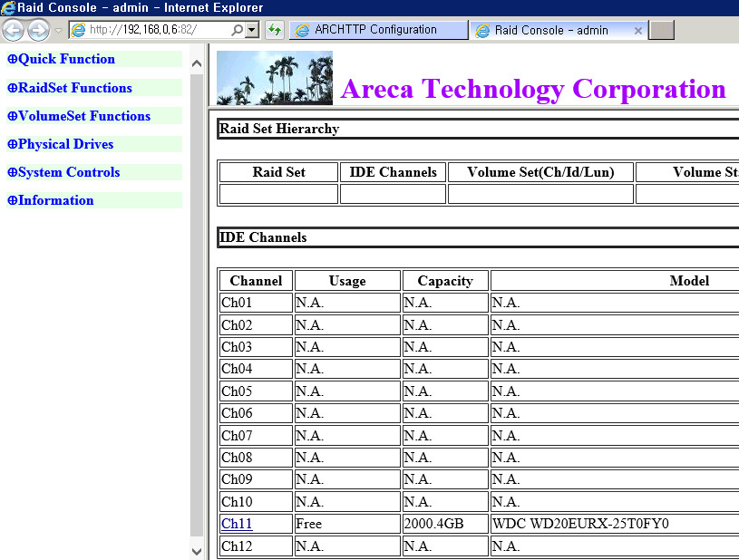Click the refresh page button

tap(275, 30)
